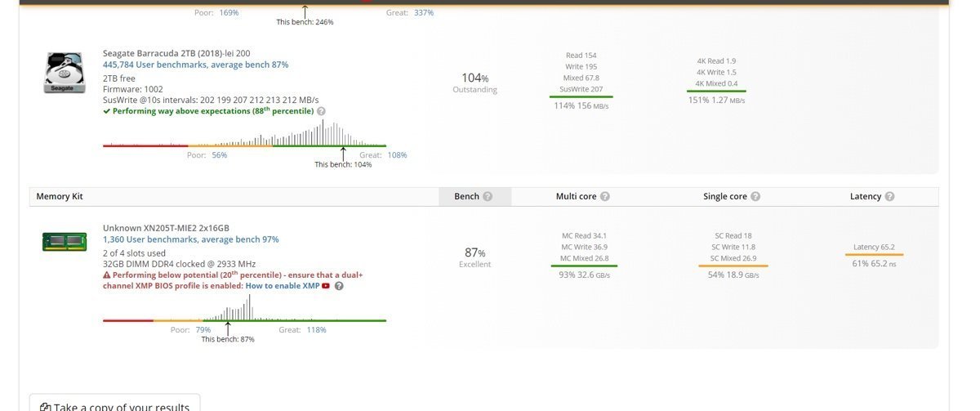Open Seagate 445,784 User benchmarks link
Viewport: 980px width, 411px height.
[195, 65]
